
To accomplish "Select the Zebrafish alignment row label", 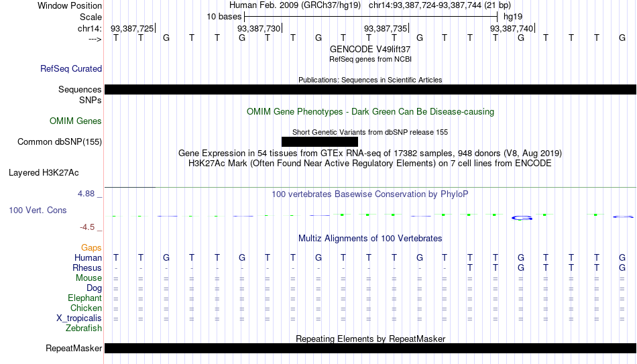I will (x=84, y=328).
